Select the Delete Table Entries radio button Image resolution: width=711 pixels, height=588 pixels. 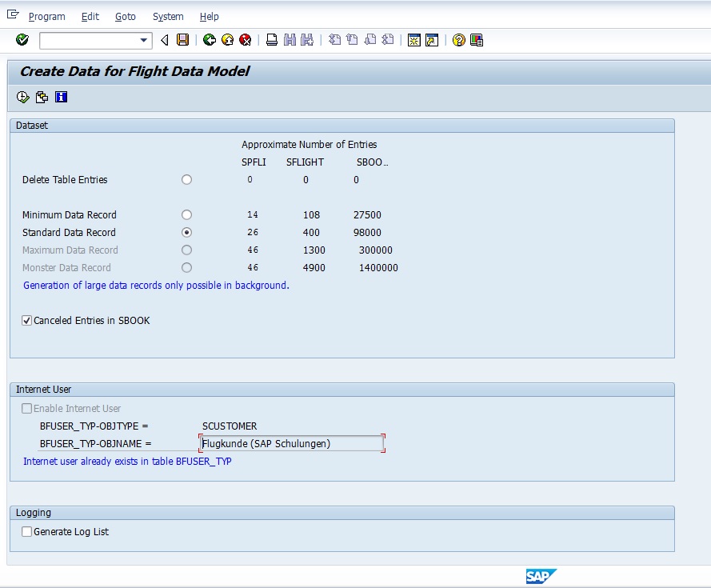click(x=186, y=180)
